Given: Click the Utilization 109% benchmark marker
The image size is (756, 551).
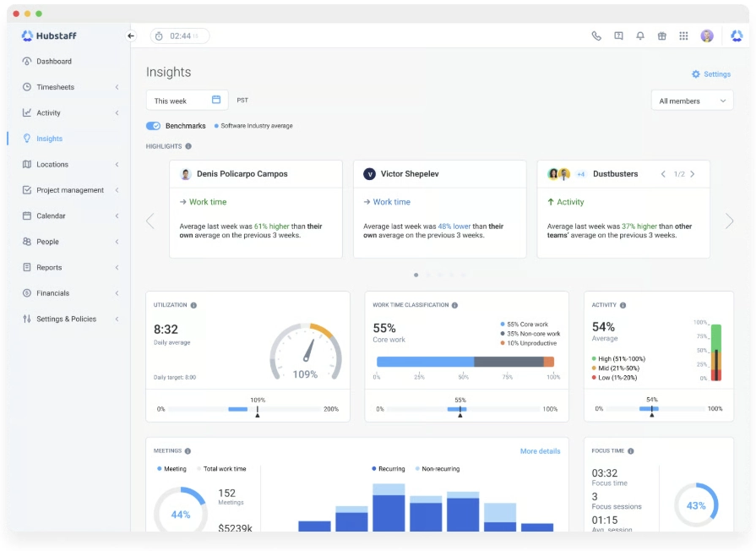Looking at the screenshot, I should coord(258,412).
